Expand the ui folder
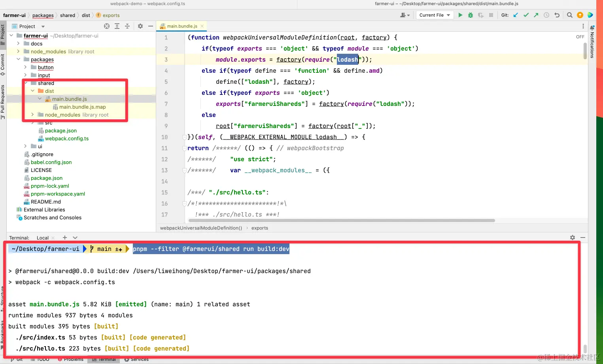 click(25, 146)
